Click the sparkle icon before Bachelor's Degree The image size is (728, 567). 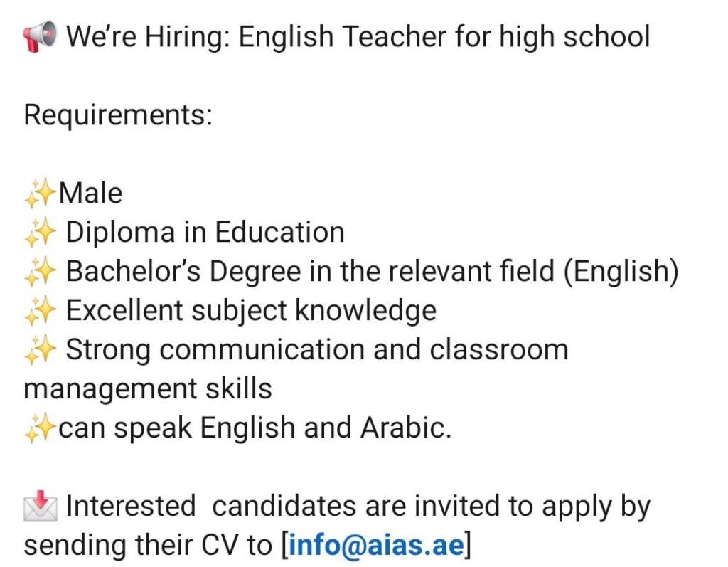[40, 272]
